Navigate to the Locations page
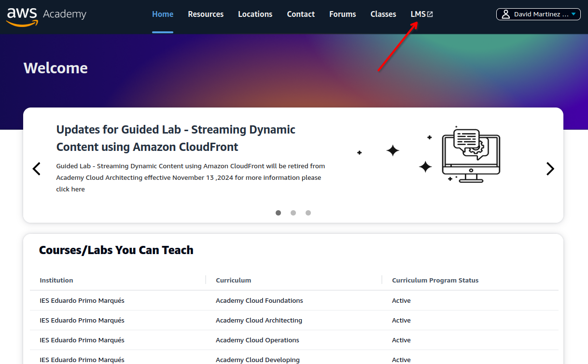Image resolution: width=588 pixels, height=364 pixels. point(255,14)
